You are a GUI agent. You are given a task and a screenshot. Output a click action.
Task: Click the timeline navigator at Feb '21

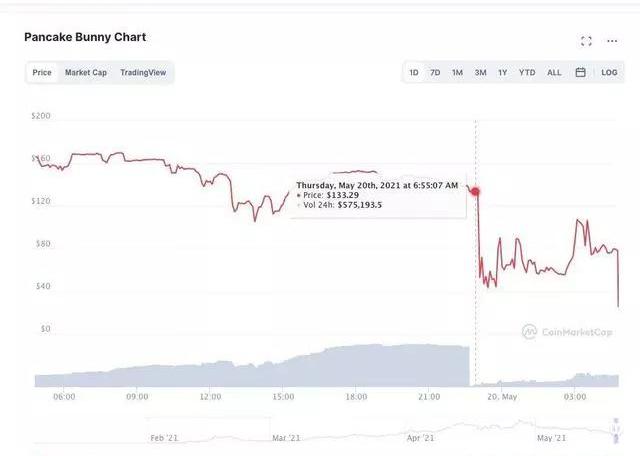pyautogui.click(x=164, y=437)
